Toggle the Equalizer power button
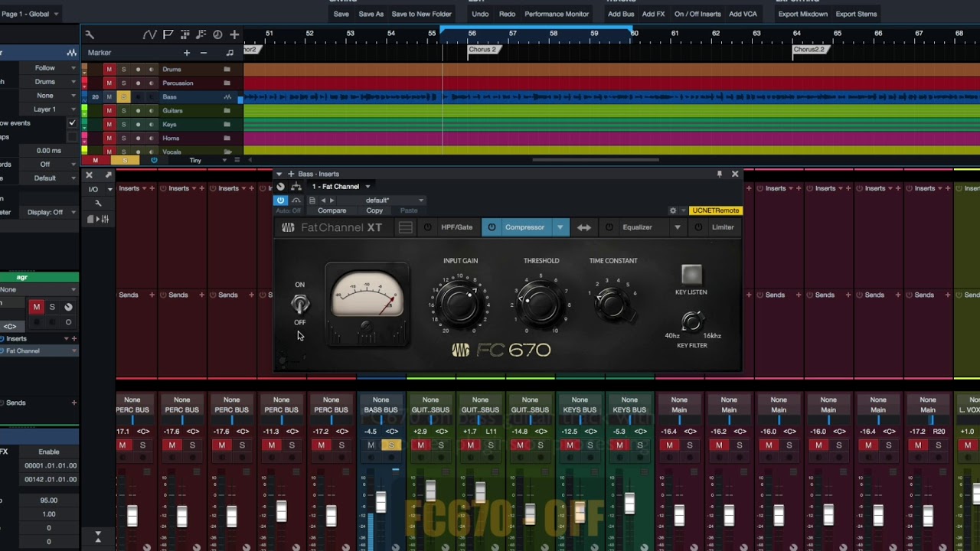 609,227
